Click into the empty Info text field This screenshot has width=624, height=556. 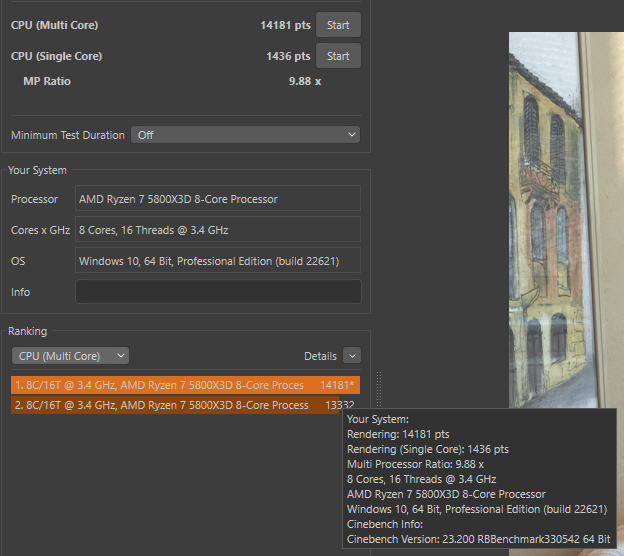(218, 291)
